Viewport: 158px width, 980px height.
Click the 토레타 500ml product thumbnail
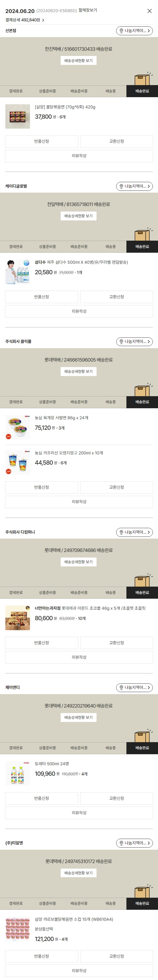click(x=17, y=773)
